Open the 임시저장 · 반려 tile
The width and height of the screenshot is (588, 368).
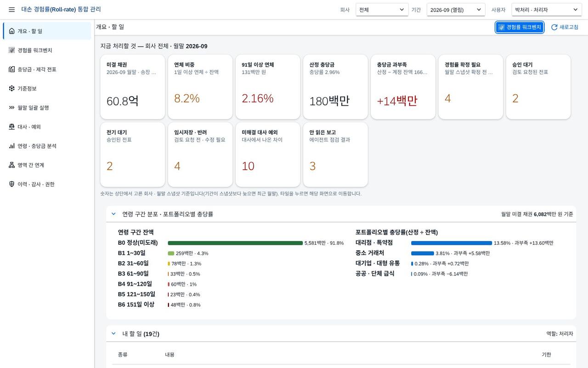tap(200, 155)
